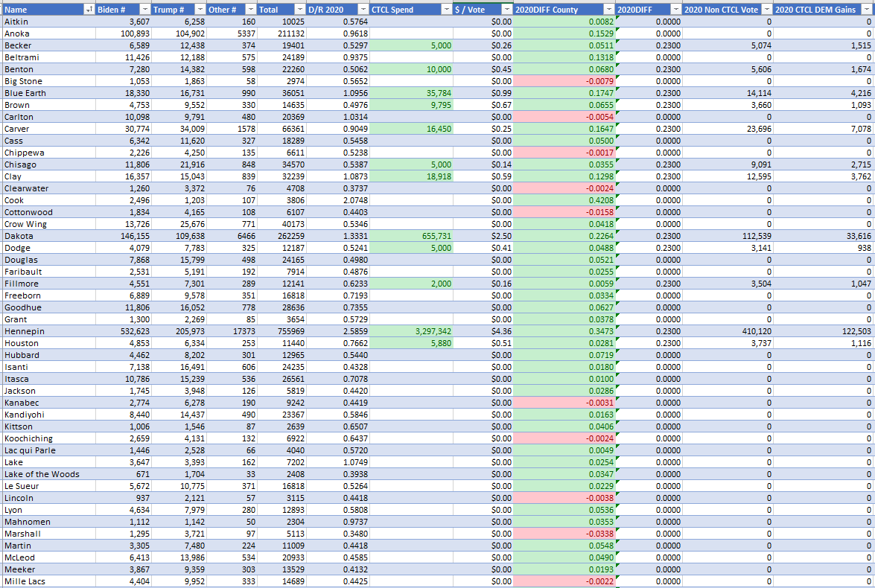Select the Anoka county name cell
The width and height of the screenshot is (875, 588).
(48, 33)
